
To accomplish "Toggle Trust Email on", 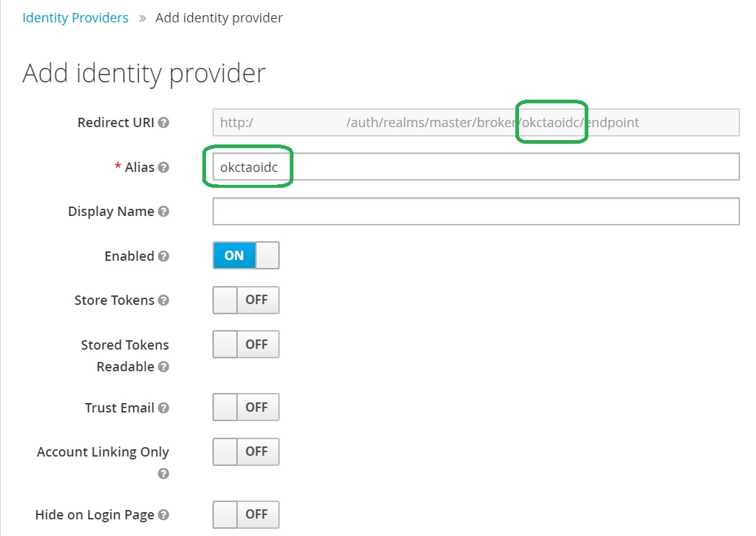I will point(246,407).
